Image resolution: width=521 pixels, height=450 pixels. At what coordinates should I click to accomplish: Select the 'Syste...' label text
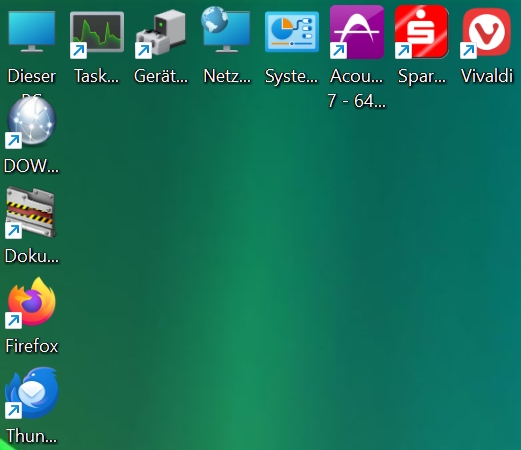coord(291,76)
